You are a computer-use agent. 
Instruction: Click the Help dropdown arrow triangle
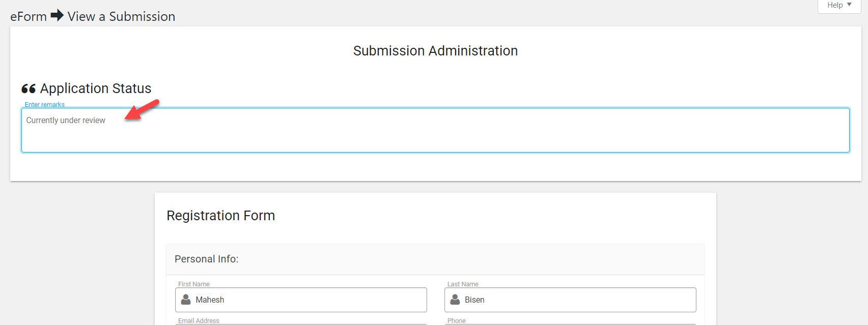pos(849,5)
